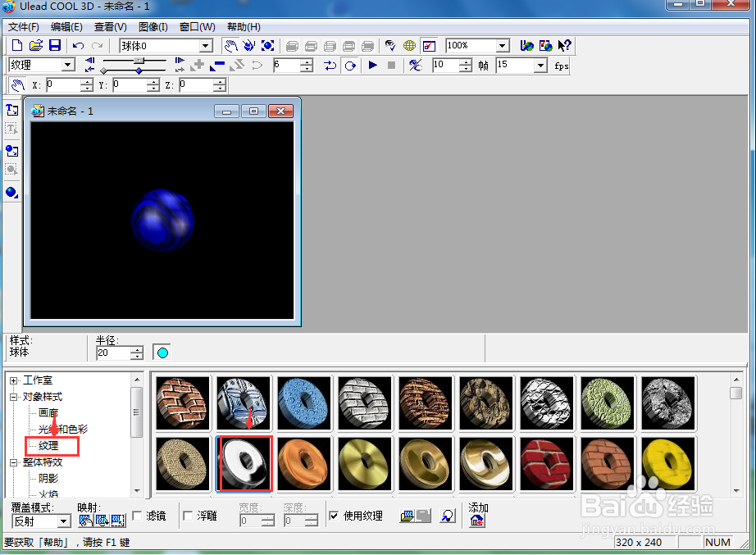
Task: Click the texture gallery vertical scrollbar
Action: 736,434
